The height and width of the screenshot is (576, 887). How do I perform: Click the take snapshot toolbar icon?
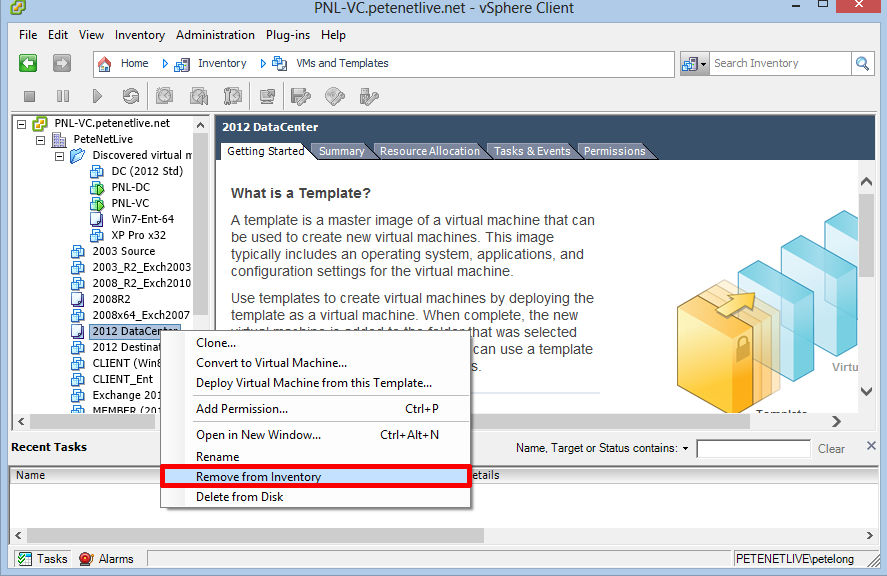[165, 96]
